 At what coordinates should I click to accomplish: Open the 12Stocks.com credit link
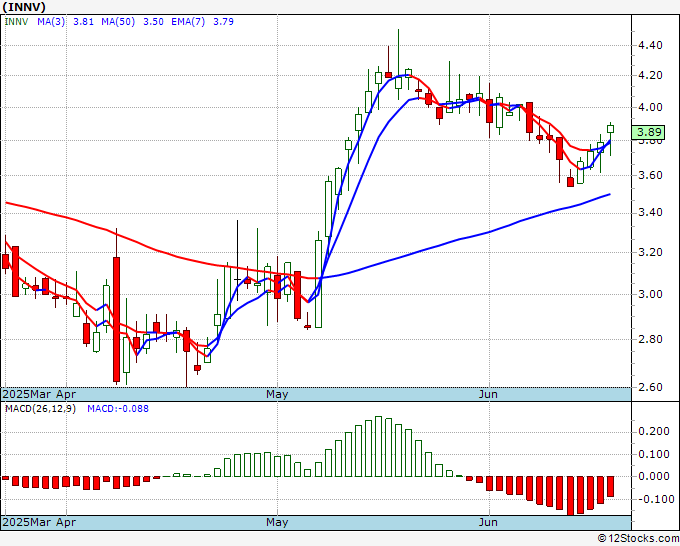pyautogui.click(x=638, y=538)
